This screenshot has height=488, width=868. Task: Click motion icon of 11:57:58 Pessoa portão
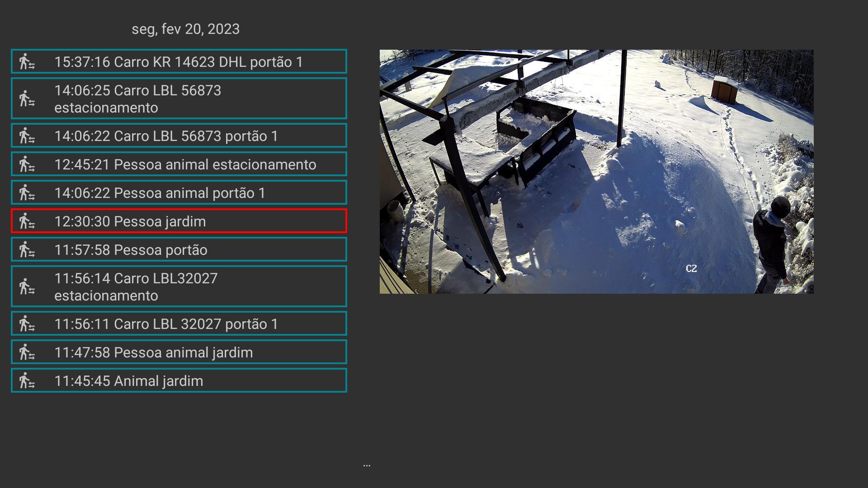(x=27, y=249)
